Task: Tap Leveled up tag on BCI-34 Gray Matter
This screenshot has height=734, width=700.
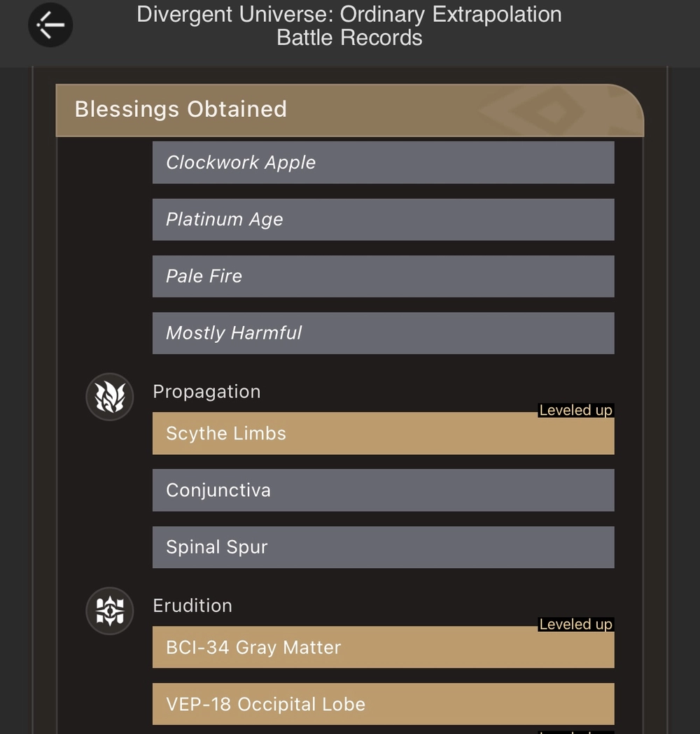Action: 575,625
